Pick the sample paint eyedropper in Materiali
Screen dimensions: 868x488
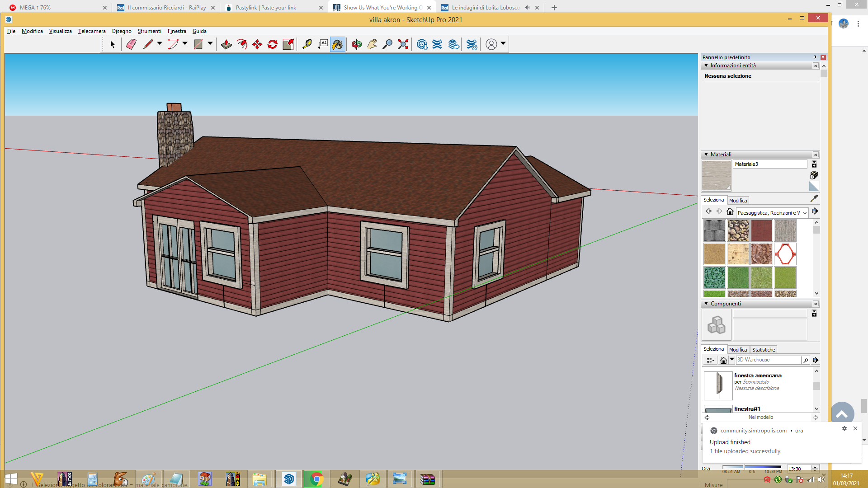click(814, 198)
